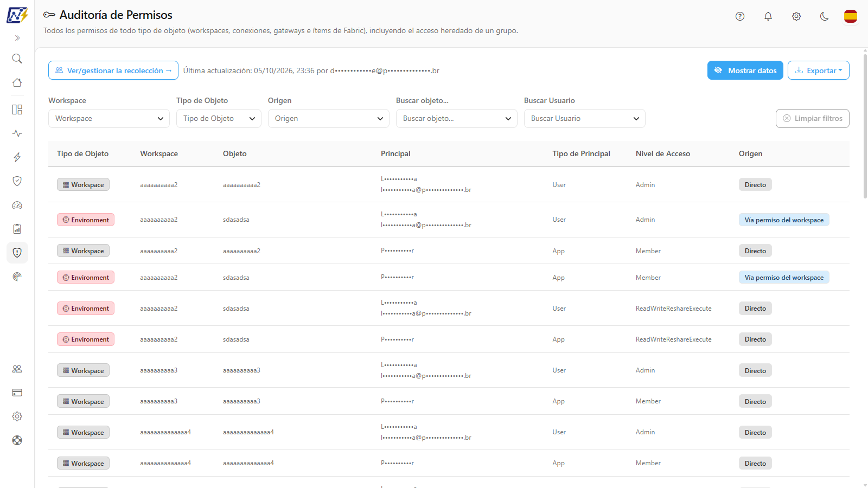This screenshot has height=488, width=868.
Task: Open the Tipo de Objeto filter dropdown
Action: pos(219,119)
